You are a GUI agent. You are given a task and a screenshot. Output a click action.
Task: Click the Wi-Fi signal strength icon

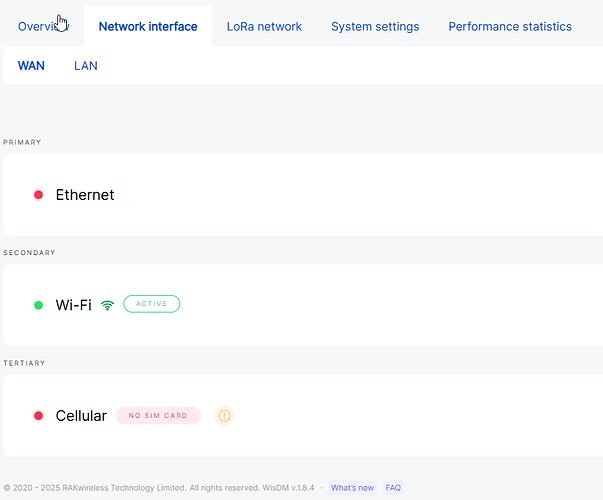coord(108,305)
